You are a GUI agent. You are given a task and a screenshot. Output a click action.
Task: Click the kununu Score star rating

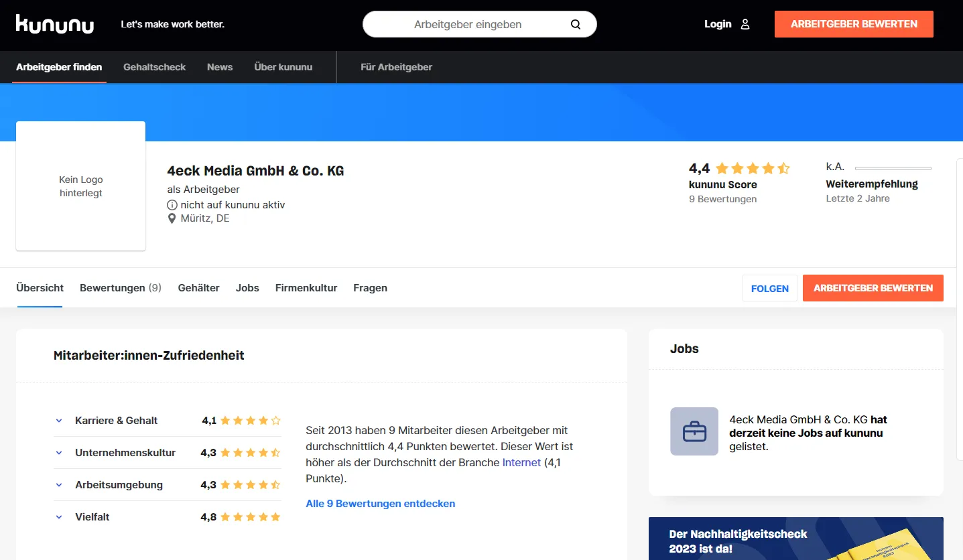[753, 169]
